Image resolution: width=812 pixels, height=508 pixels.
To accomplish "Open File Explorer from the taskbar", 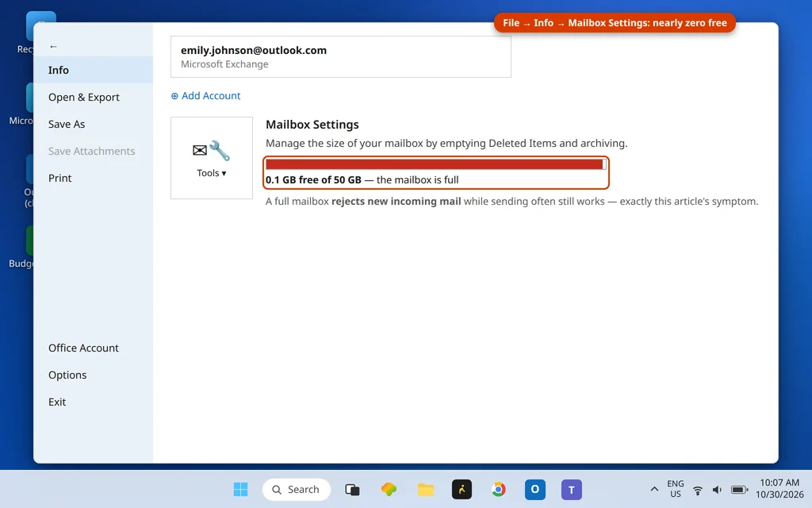I will pyautogui.click(x=426, y=489).
